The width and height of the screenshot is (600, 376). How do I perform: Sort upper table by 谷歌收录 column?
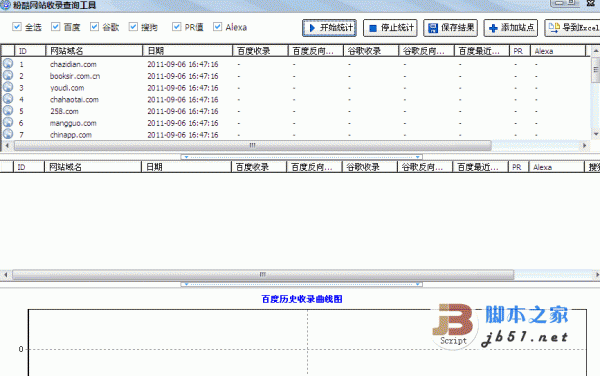pyautogui.click(x=371, y=51)
